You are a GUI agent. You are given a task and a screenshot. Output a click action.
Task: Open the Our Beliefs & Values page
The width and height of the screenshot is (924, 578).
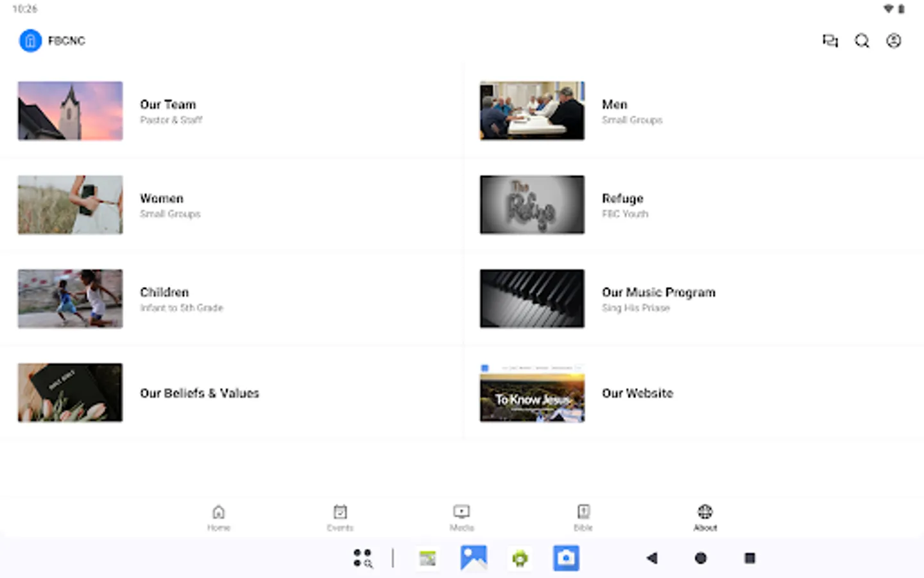point(200,392)
